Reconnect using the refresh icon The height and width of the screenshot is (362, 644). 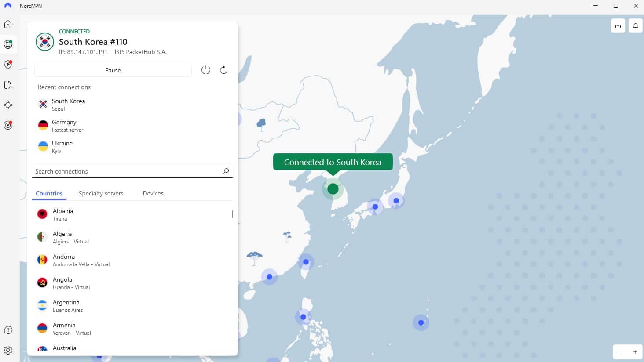click(x=223, y=69)
